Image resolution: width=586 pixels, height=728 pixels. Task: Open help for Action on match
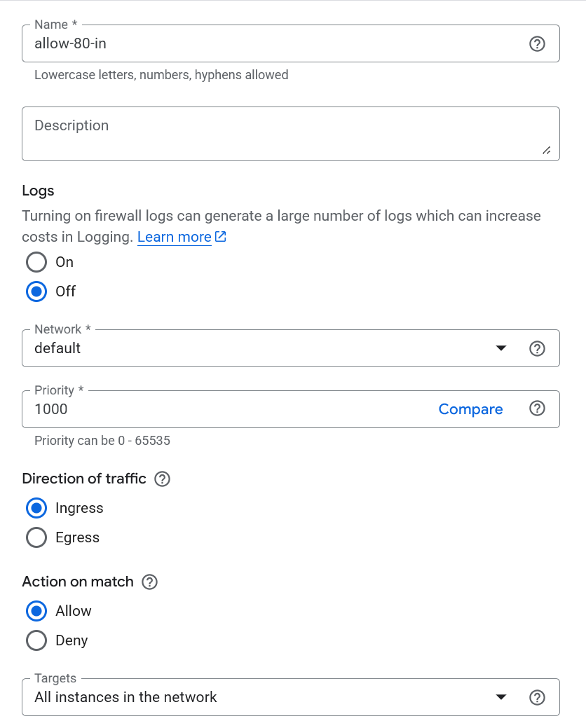click(x=149, y=582)
